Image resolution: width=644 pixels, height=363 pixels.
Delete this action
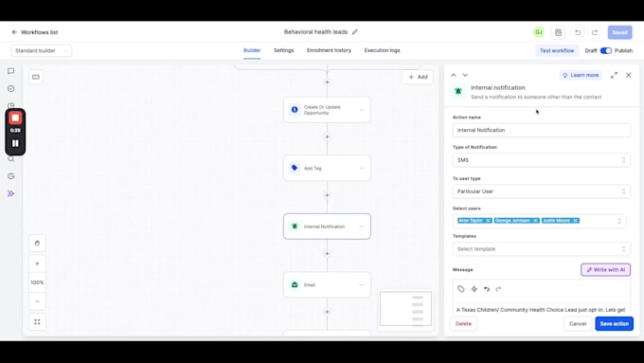coord(463,324)
